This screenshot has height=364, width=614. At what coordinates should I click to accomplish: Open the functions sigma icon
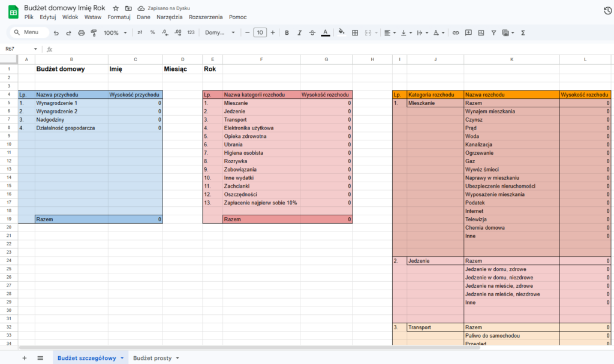point(523,33)
